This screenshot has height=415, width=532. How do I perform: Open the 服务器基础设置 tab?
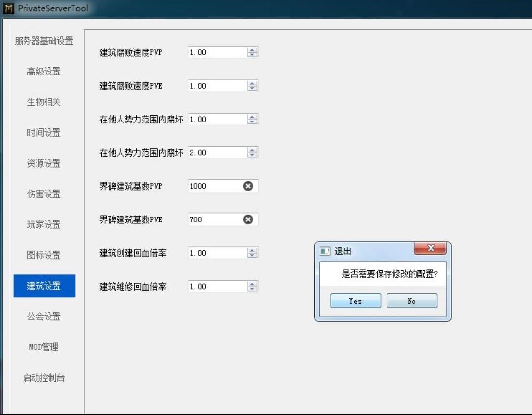tap(44, 41)
